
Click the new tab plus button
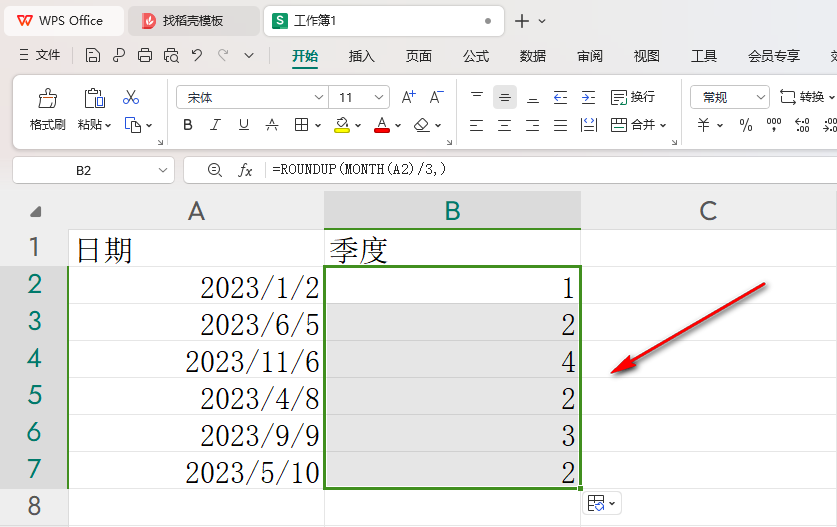click(522, 21)
